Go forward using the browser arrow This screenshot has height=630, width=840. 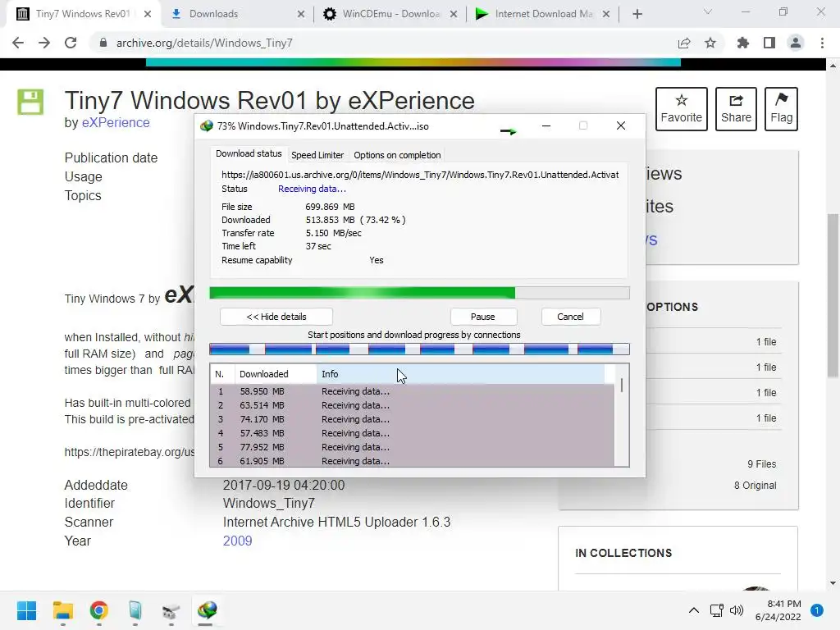point(44,43)
